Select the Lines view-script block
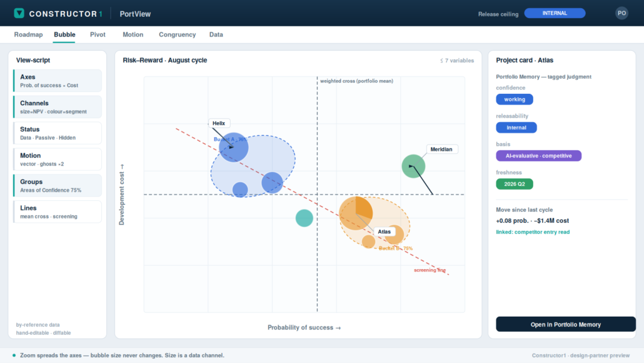 click(x=58, y=212)
